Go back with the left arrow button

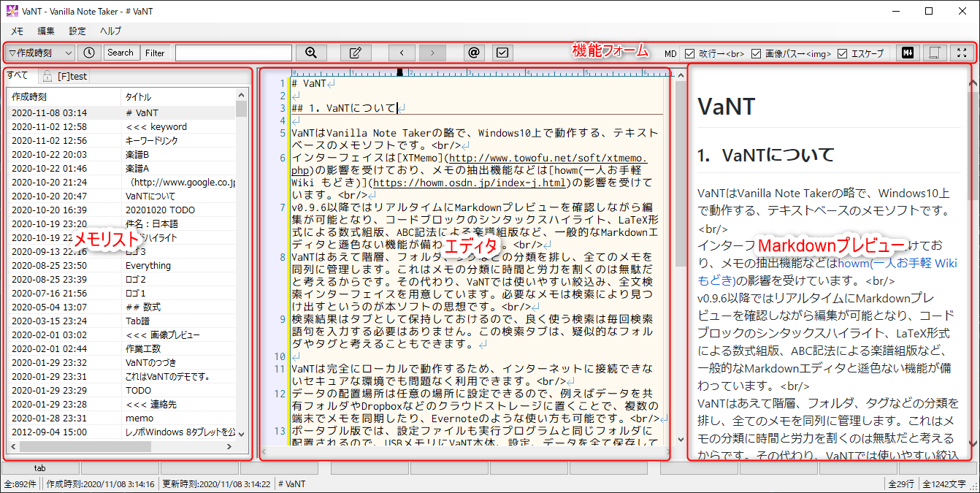[x=402, y=53]
